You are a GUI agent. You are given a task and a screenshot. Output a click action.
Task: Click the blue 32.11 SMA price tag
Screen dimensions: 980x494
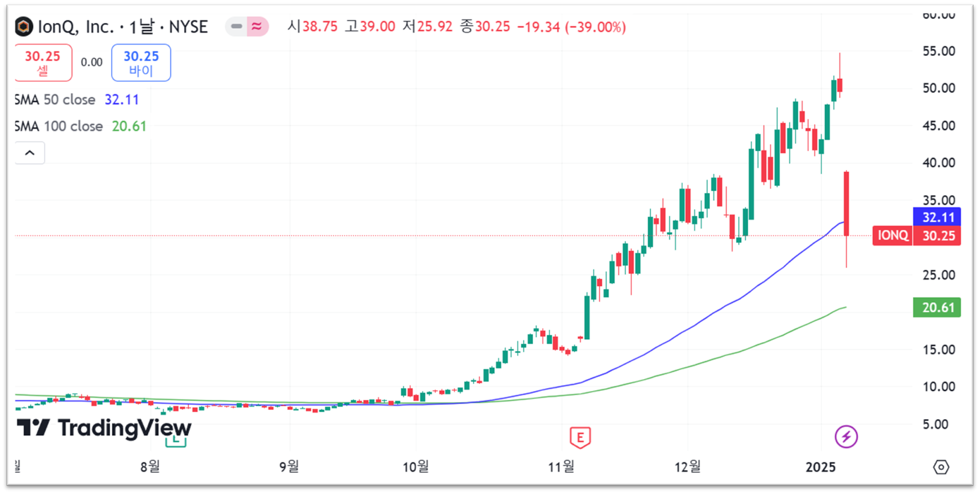[936, 217]
